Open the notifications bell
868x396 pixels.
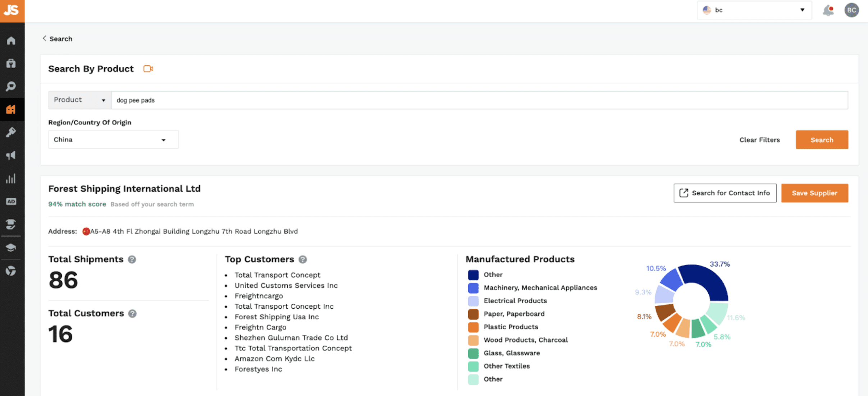(828, 10)
